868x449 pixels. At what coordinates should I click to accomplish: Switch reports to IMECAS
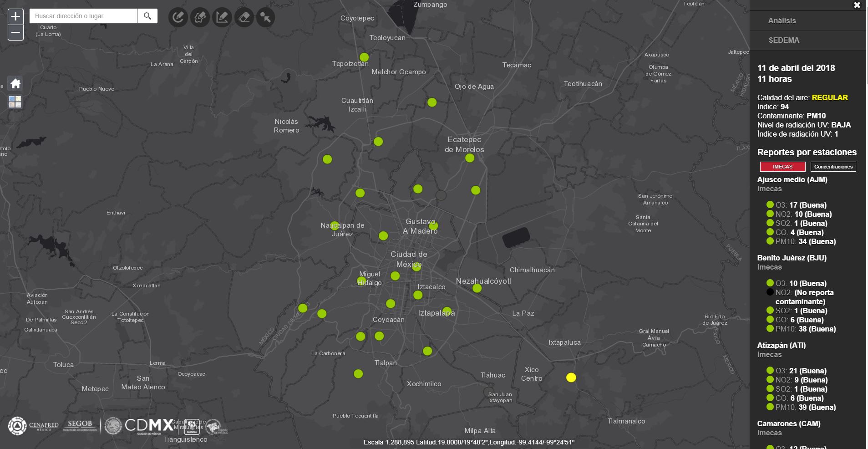pyautogui.click(x=782, y=167)
